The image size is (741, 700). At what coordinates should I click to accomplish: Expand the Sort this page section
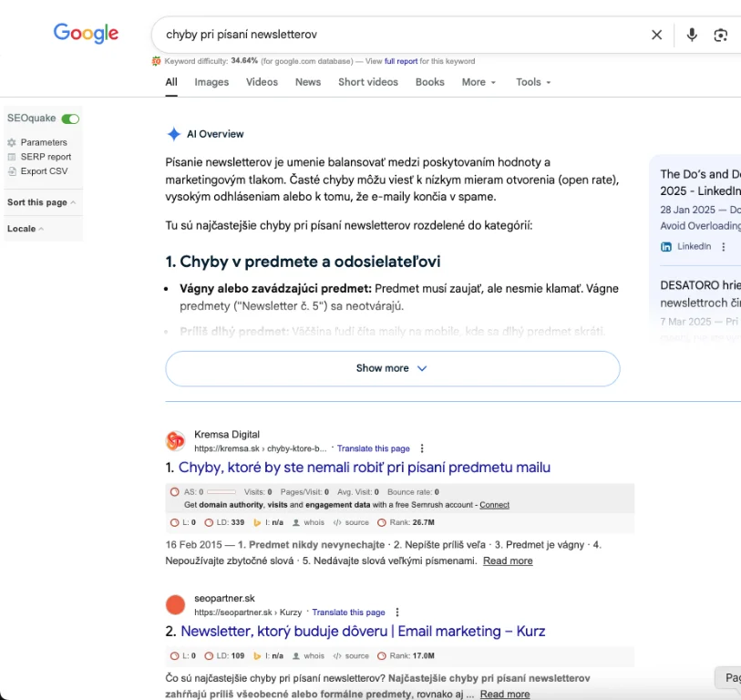pos(41,202)
